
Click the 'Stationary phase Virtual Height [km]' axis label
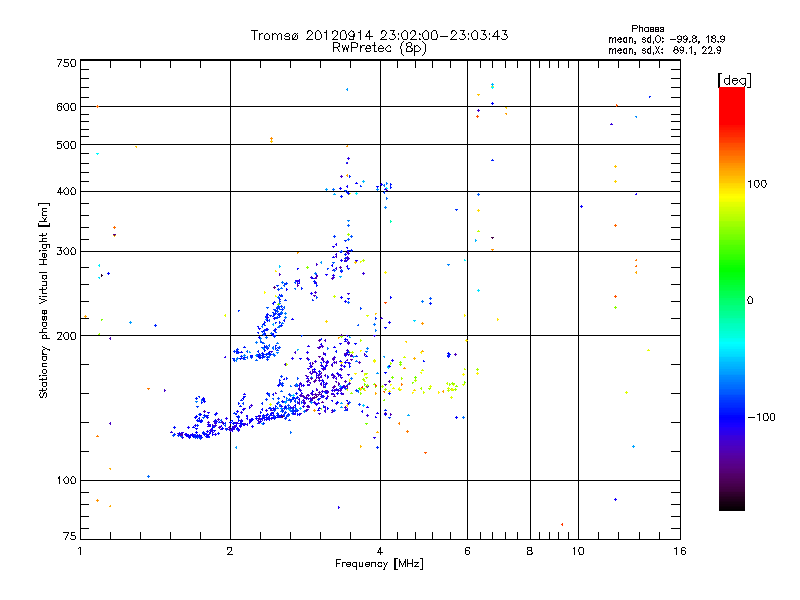[43, 300]
